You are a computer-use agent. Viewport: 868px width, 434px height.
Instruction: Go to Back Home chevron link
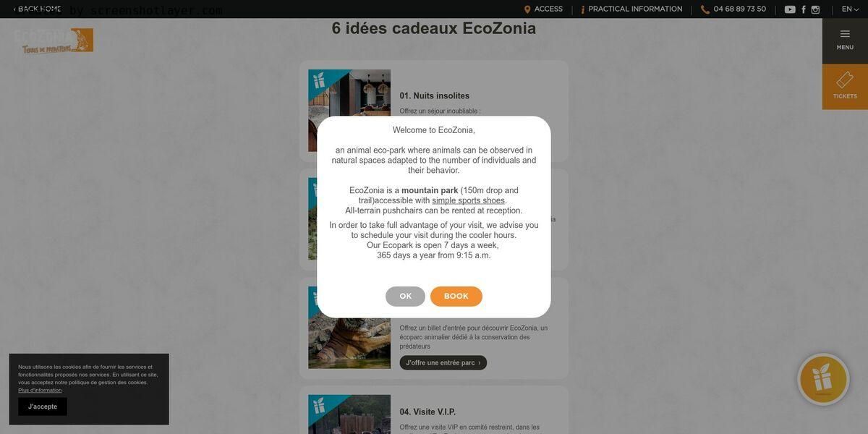click(x=37, y=9)
